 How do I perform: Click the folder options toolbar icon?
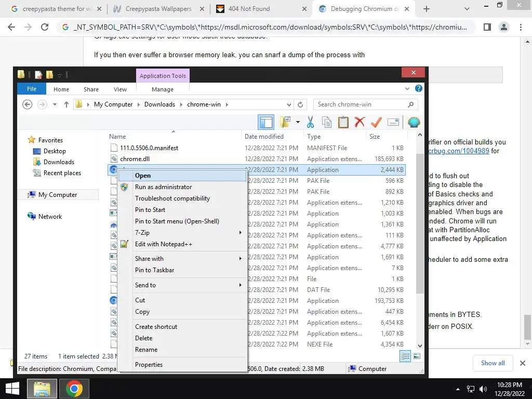click(x=285, y=122)
